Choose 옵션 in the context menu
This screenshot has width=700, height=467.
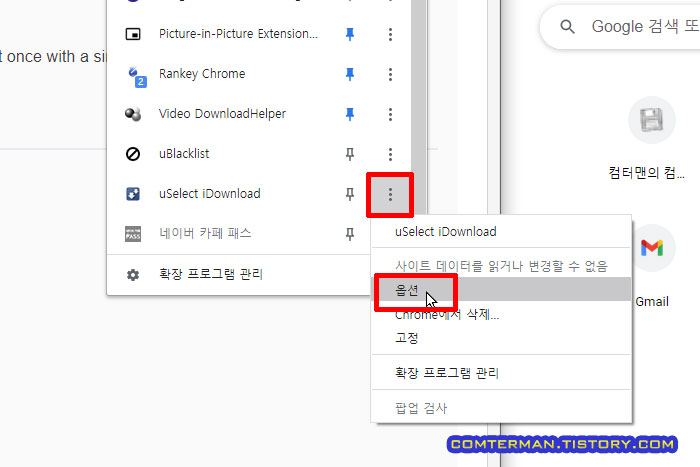point(501,289)
